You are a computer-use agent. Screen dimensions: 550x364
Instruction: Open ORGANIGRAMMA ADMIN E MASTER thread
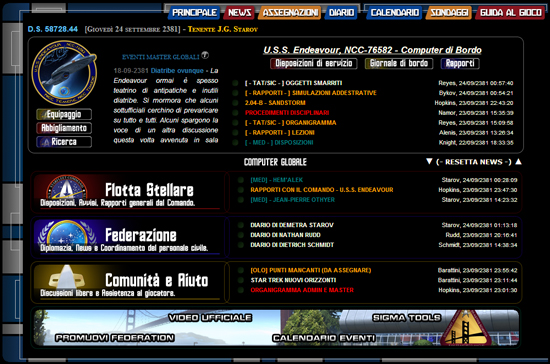[302, 290]
